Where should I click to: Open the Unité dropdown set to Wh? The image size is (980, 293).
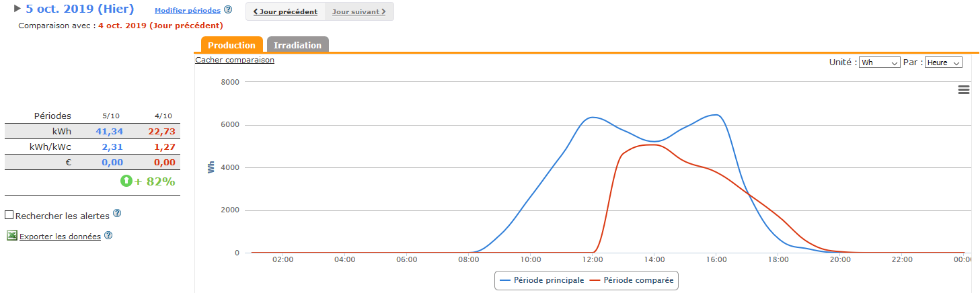[880, 62]
